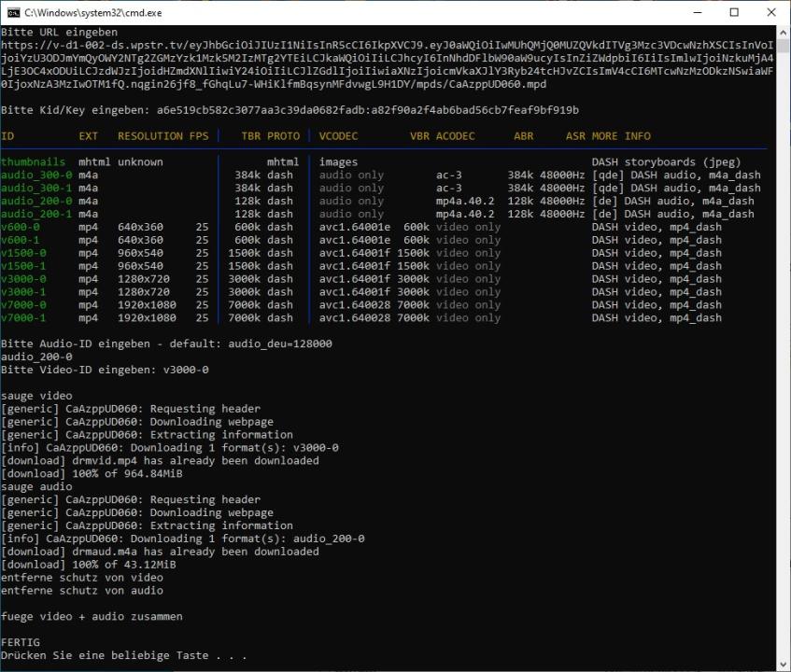Open the cmd.exe system menu icon
791x672 pixels.
[x=13, y=13]
